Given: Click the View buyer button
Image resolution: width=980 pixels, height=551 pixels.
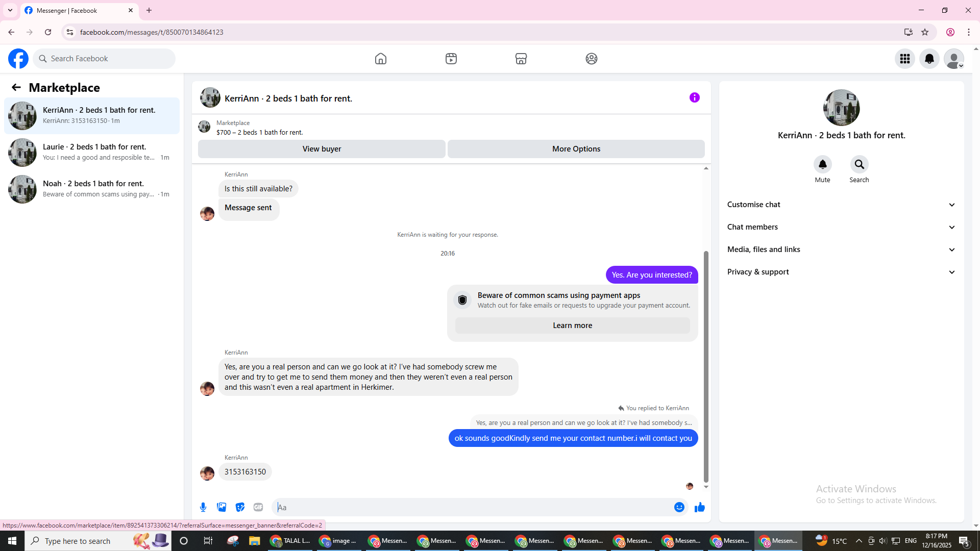Looking at the screenshot, I should click(322, 149).
